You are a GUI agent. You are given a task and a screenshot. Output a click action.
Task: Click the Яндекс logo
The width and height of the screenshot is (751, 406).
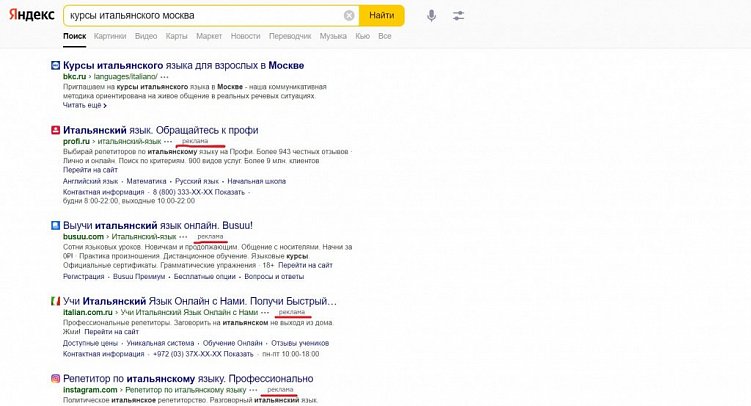[x=32, y=15]
